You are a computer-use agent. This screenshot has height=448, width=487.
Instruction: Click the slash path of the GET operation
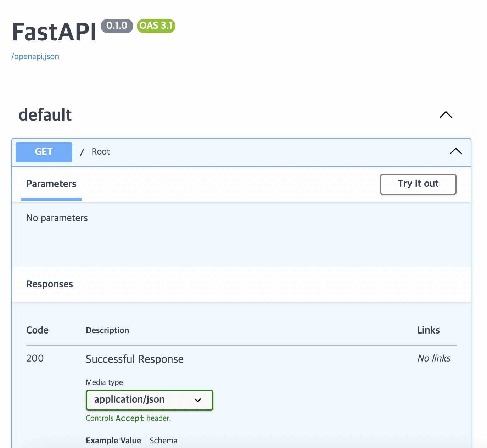tap(82, 152)
